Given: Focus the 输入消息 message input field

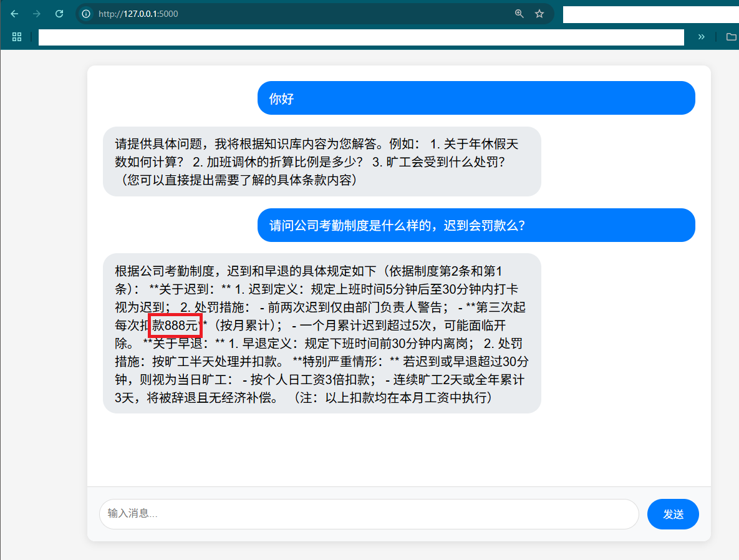Looking at the screenshot, I should click(x=369, y=514).
